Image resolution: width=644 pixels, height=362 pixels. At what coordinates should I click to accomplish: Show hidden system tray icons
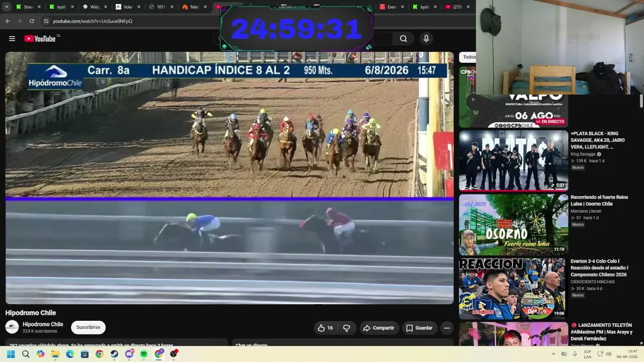[x=553, y=354]
